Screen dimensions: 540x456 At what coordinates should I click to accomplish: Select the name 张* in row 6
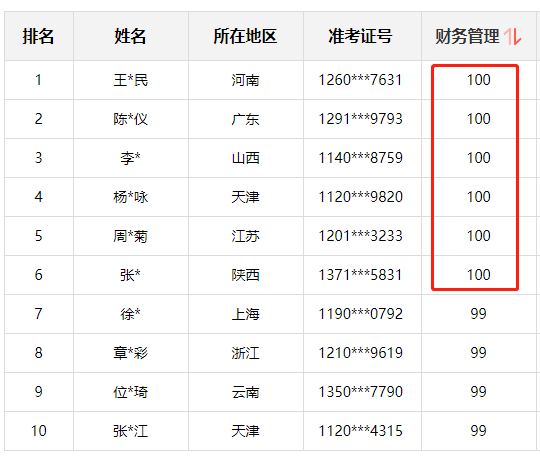point(131,275)
